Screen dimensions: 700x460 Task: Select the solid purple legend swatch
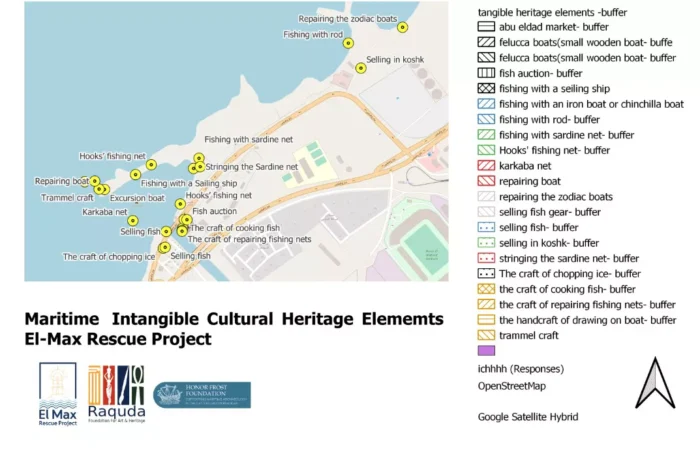click(487, 351)
